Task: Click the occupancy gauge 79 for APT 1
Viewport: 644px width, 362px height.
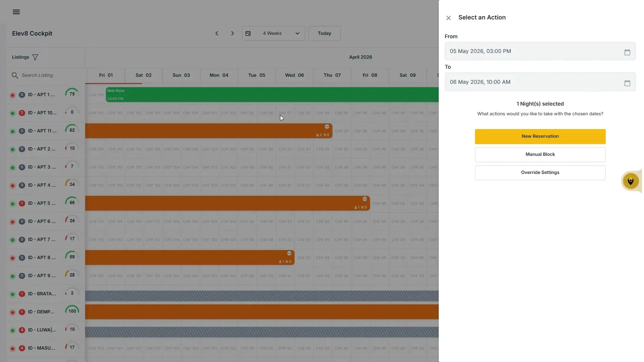Action: [x=72, y=94]
